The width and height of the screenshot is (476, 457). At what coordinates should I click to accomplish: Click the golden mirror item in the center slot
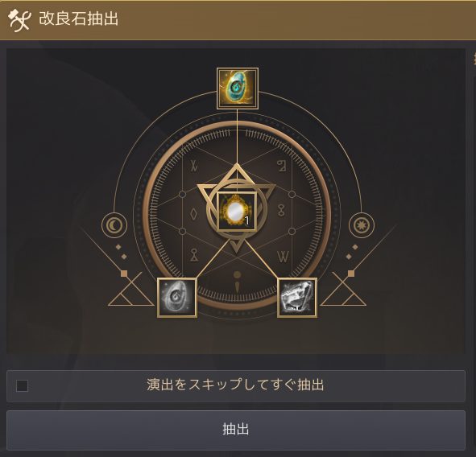pyautogui.click(x=237, y=211)
